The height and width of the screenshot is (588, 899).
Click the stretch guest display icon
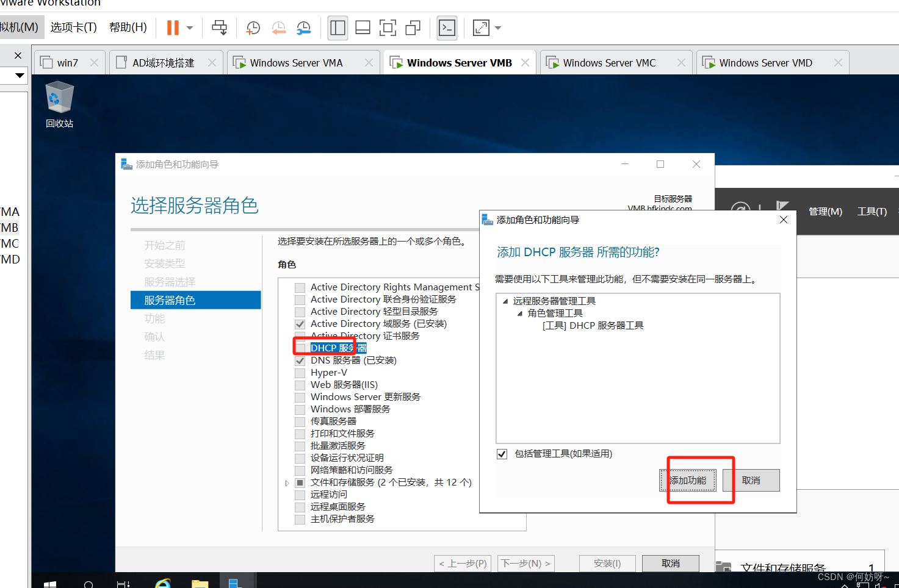[481, 27]
